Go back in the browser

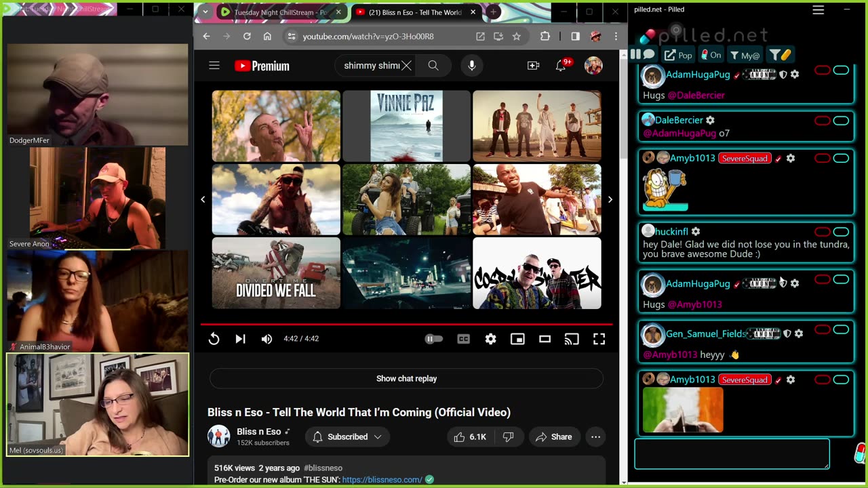[x=206, y=37]
